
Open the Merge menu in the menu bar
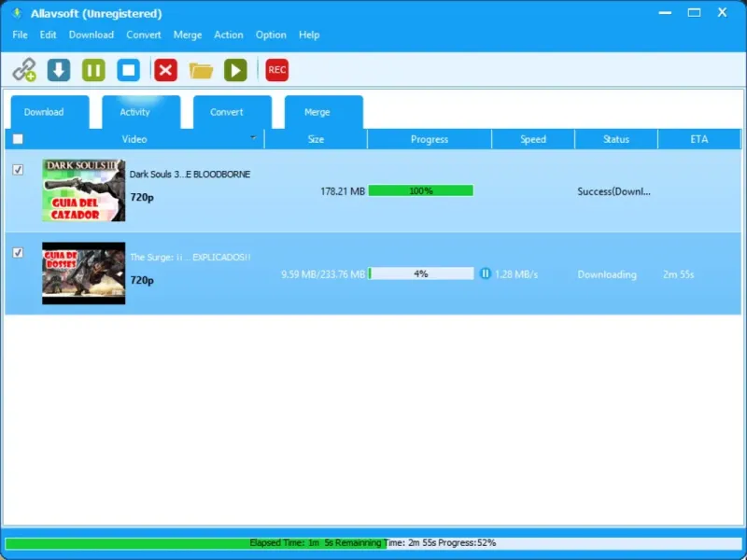pos(188,35)
